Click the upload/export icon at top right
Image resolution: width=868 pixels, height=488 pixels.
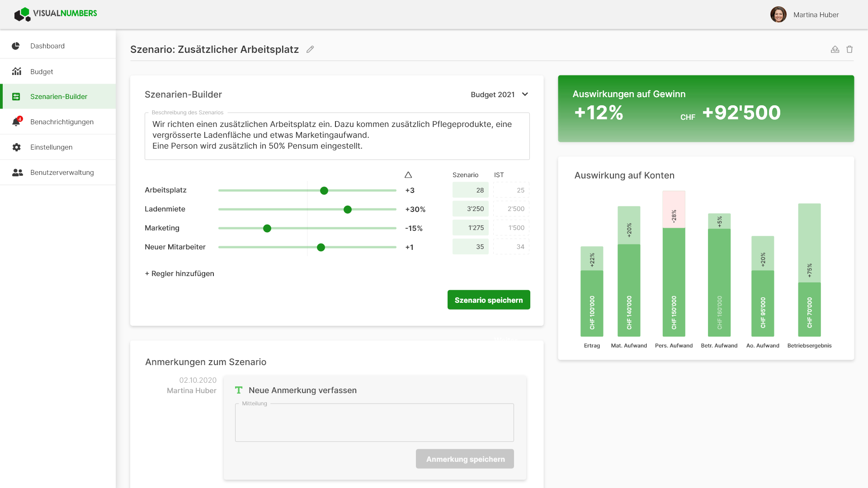(835, 49)
